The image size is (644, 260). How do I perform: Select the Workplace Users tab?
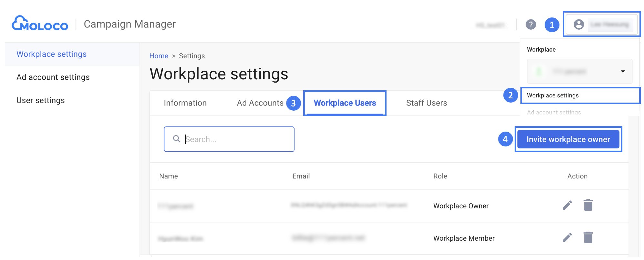pyautogui.click(x=345, y=103)
